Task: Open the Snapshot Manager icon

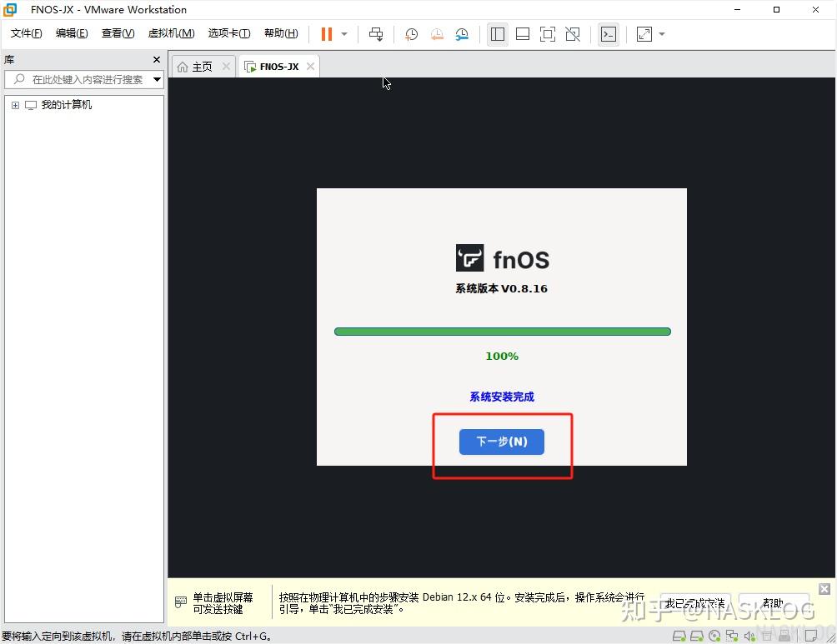Action: (463, 34)
